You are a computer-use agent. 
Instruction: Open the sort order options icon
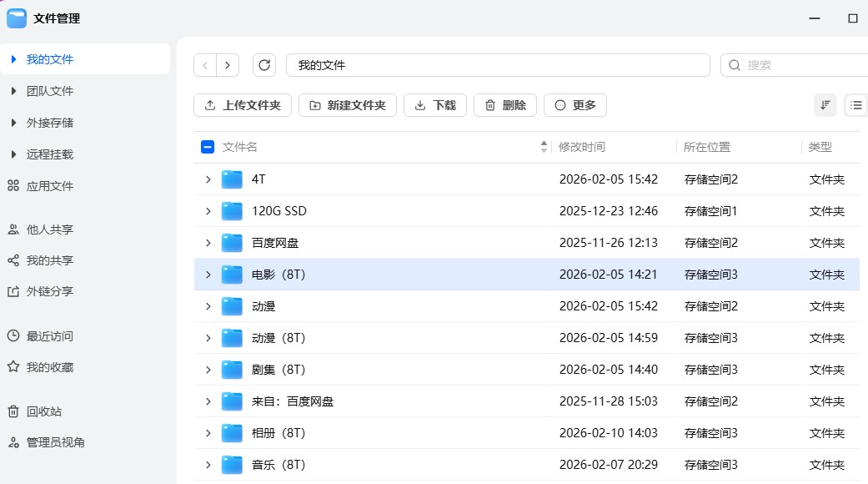pyautogui.click(x=825, y=105)
